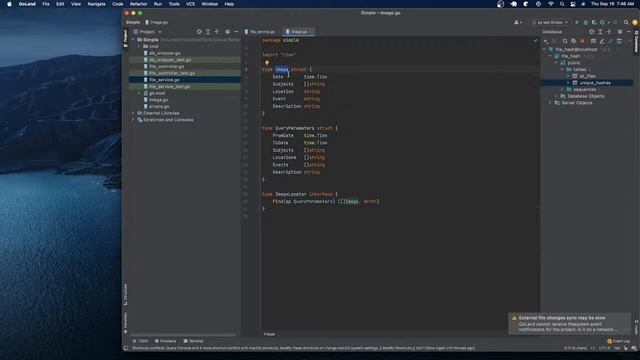Click the ImageLocator interface name
The width and height of the screenshot is (640, 360).
pyautogui.click(x=290, y=194)
